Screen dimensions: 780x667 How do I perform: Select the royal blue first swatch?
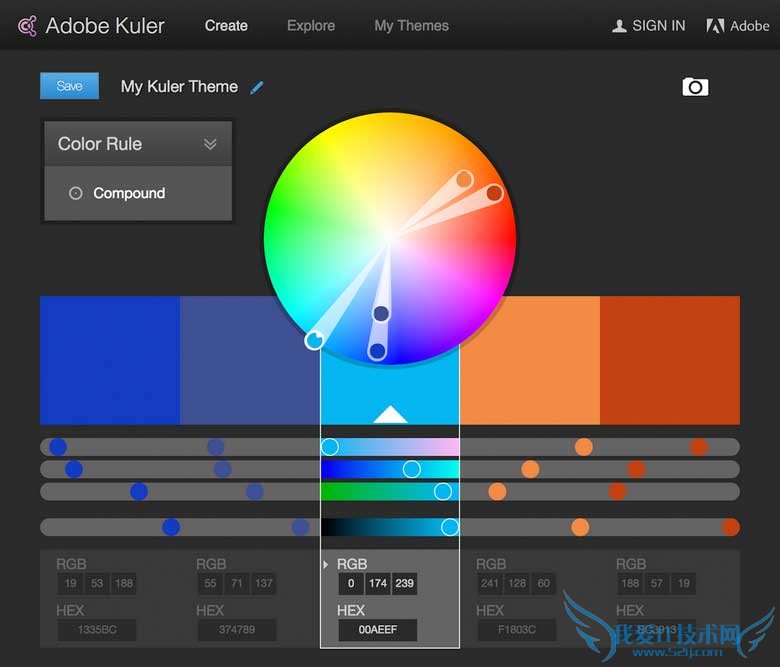coord(110,360)
